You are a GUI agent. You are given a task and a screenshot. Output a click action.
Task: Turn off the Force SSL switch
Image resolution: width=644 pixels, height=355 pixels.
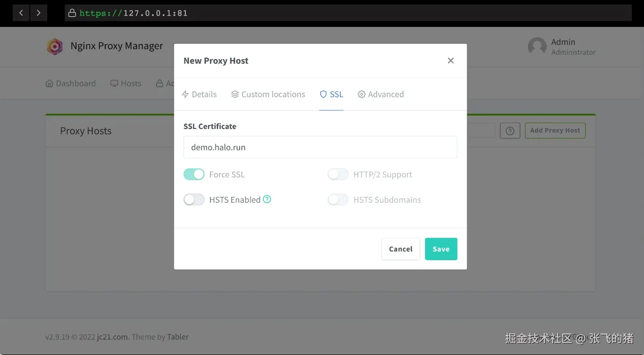194,174
